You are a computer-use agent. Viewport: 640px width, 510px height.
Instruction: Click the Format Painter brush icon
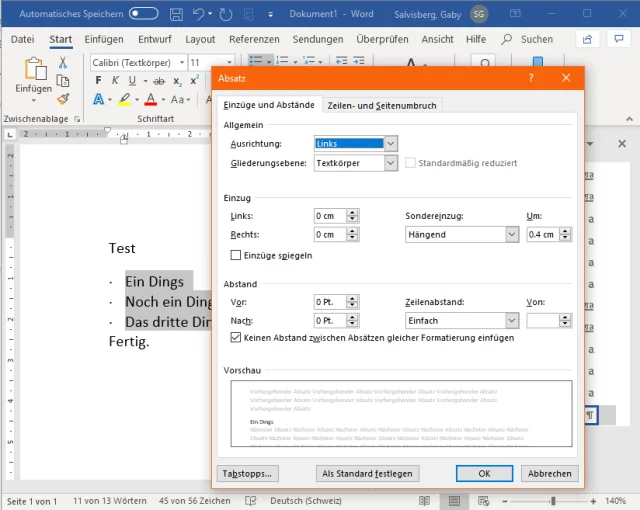63,99
